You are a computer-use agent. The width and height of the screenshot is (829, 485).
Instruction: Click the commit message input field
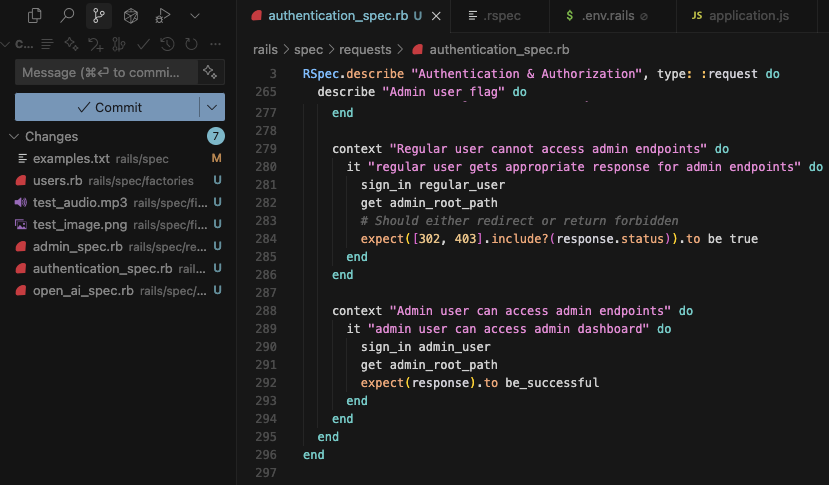click(105, 72)
